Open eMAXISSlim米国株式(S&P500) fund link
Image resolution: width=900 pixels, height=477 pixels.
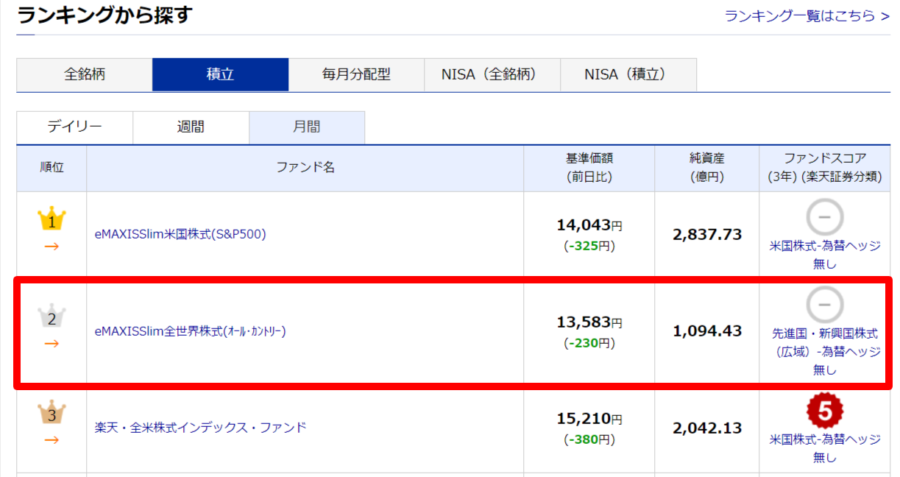(x=180, y=234)
